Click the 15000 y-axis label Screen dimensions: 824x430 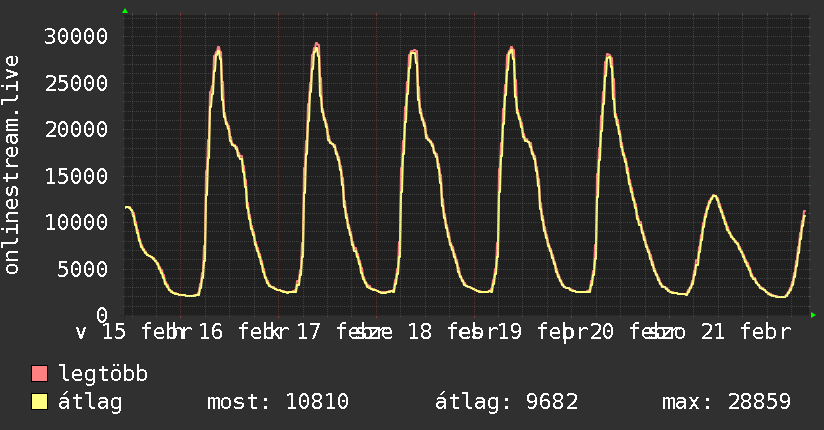[78, 176]
